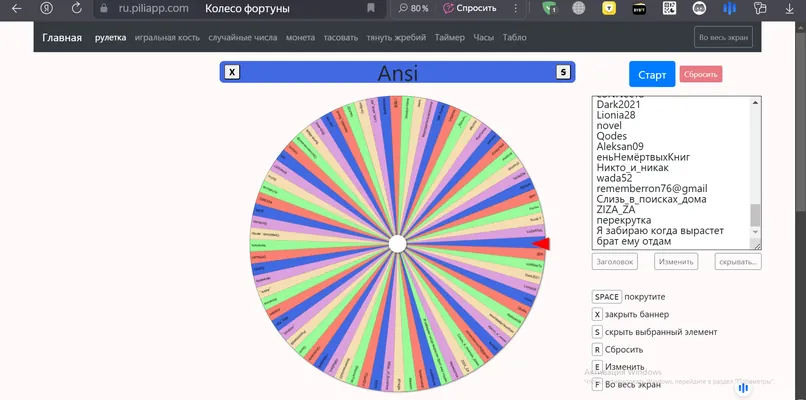This screenshot has height=400, width=806.
Task: Select the рулетка nav item
Action: coord(111,38)
